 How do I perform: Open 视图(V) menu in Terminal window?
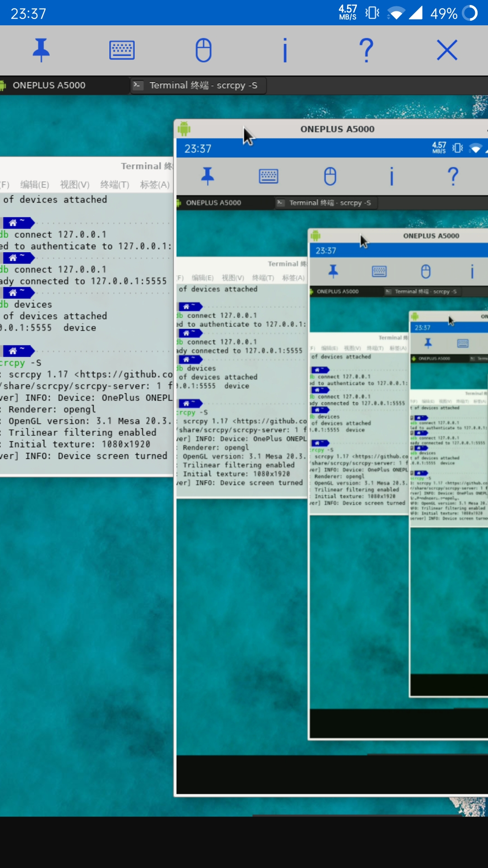tap(75, 184)
